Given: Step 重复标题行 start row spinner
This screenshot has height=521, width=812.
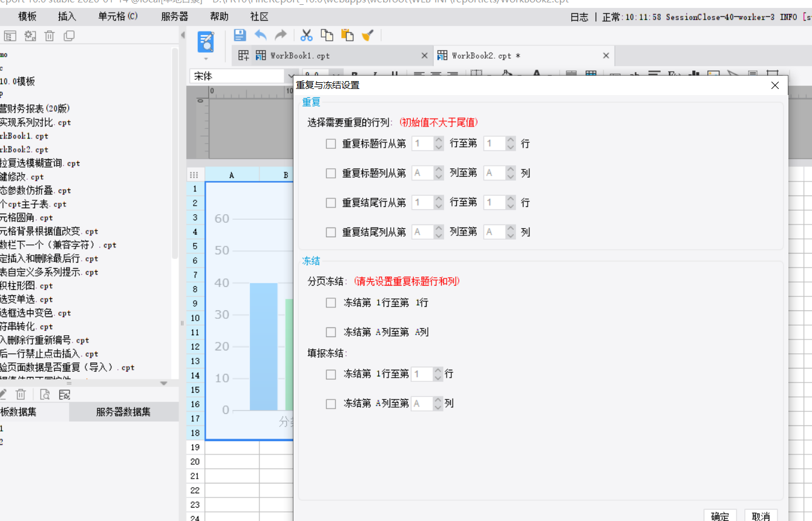Looking at the screenshot, I should pyautogui.click(x=439, y=143).
